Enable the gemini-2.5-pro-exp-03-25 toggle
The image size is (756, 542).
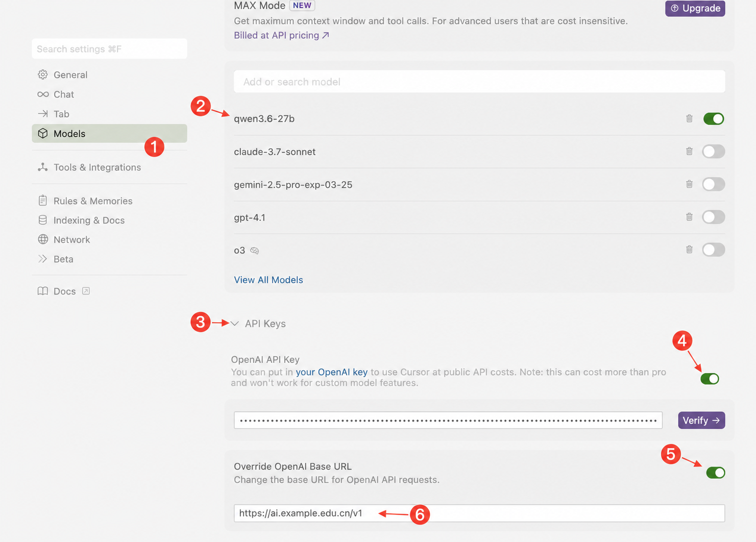713,184
